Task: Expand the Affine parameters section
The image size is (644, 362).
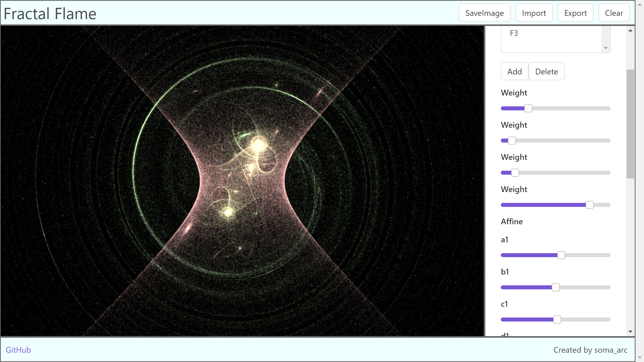Action: (x=511, y=221)
